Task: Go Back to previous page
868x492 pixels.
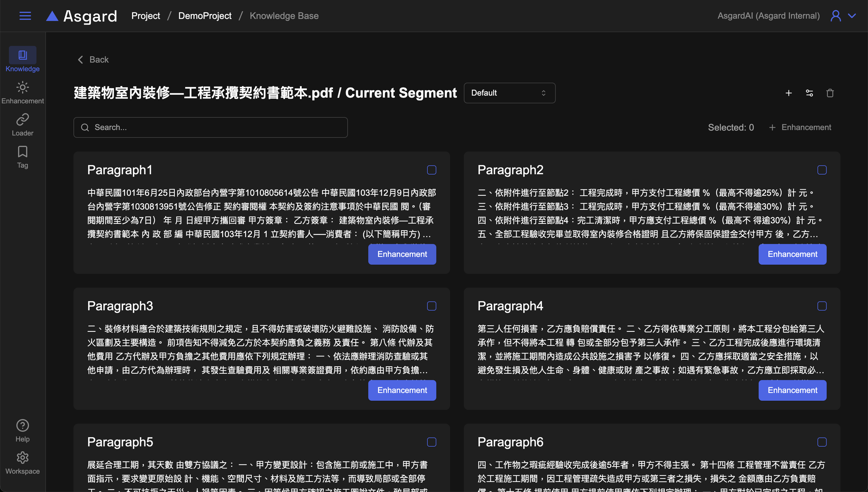Action: pyautogui.click(x=93, y=60)
